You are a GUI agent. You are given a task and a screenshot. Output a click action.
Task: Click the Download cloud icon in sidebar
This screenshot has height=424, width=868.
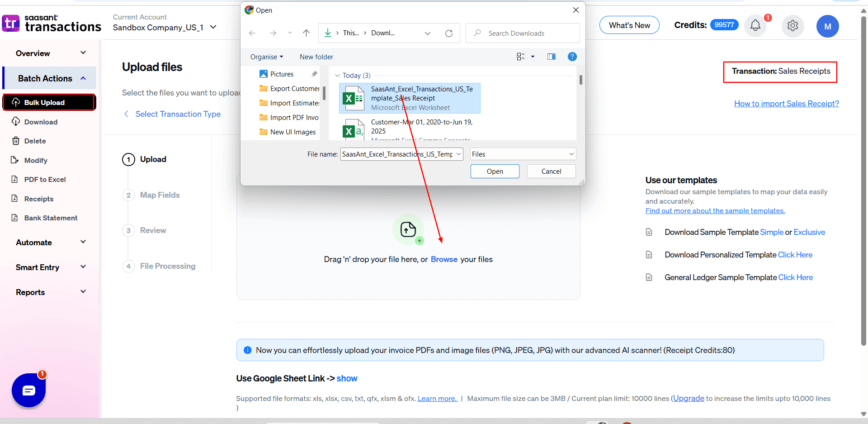16,122
